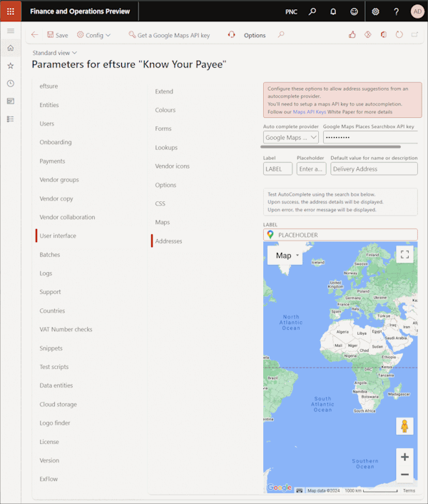Click the thumbs up icon
This screenshot has height=504, width=428.
(352, 34)
